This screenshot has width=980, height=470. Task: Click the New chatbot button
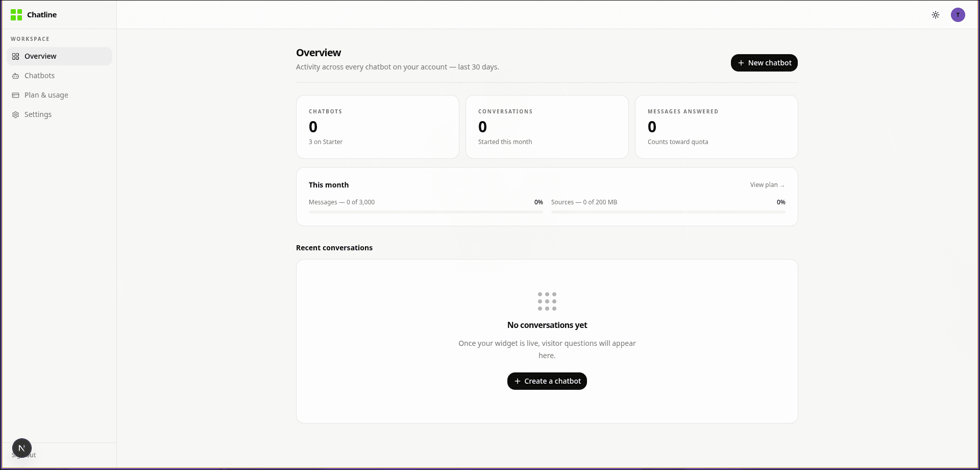pyautogui.click(x=764, y=63)
